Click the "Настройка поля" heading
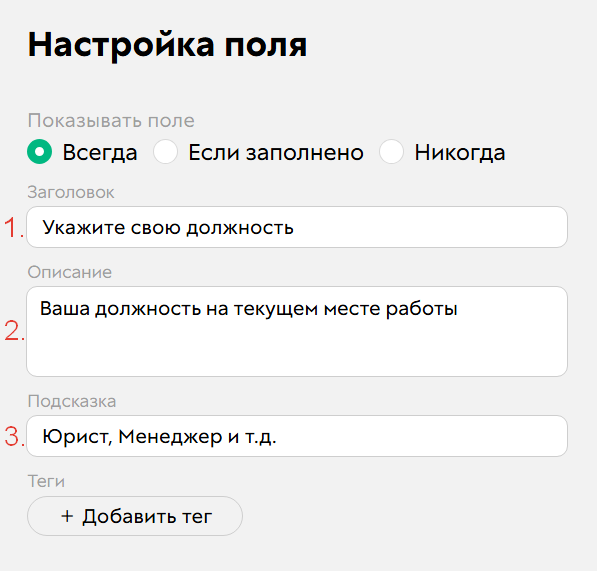597x571 pixels. pos(167,45)
